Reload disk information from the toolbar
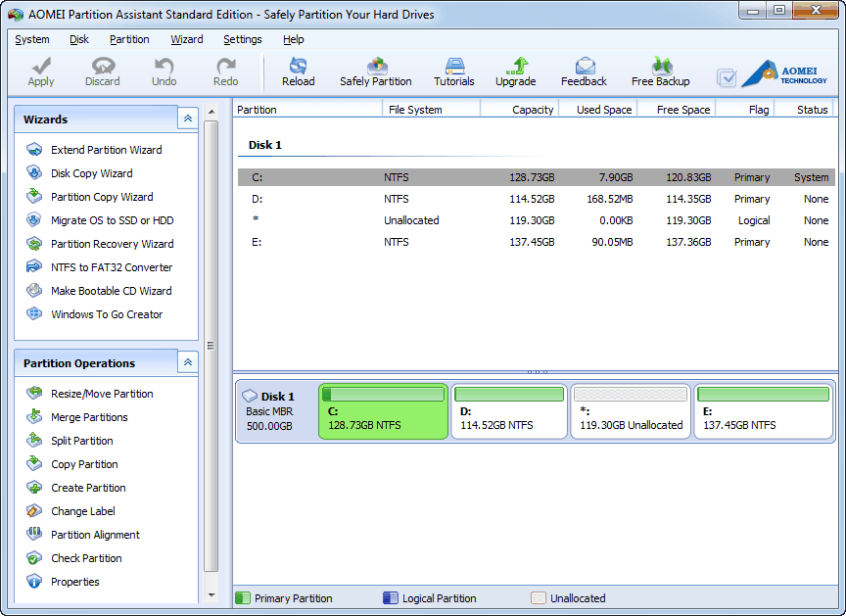This screenshot has height=616, width=846. (298, 71)
